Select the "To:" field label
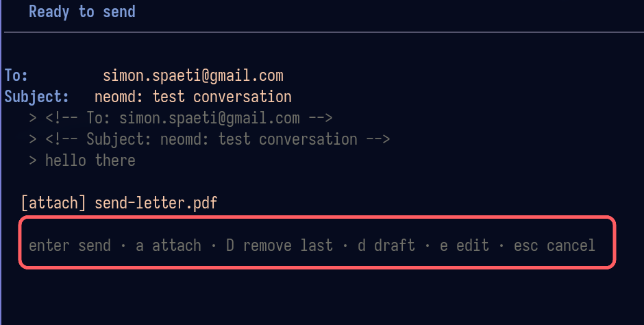This screenshot has height=325, width=644. (x=16, y=75)
